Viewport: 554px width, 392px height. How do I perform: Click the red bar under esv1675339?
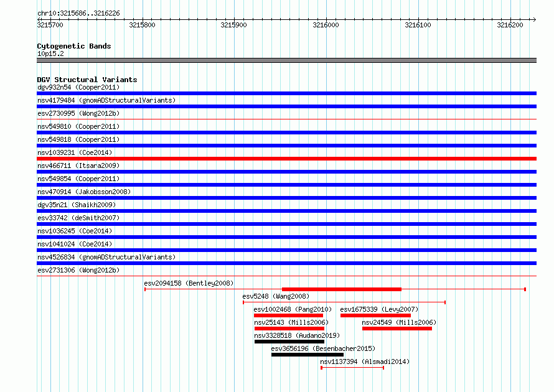pos(375,315)
